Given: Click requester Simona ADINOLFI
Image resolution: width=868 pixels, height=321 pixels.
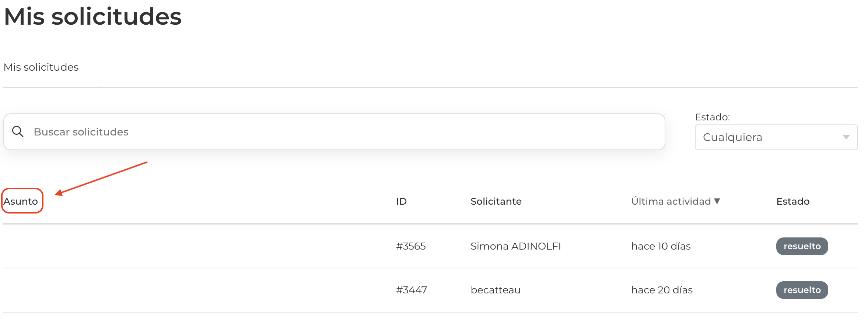Looking at the screenshot, I should 515,246.
